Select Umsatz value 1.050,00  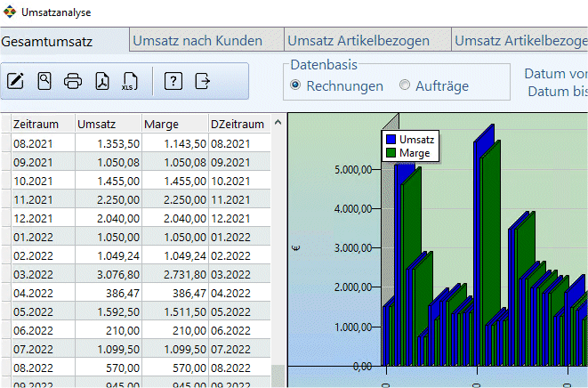(109, 237)
